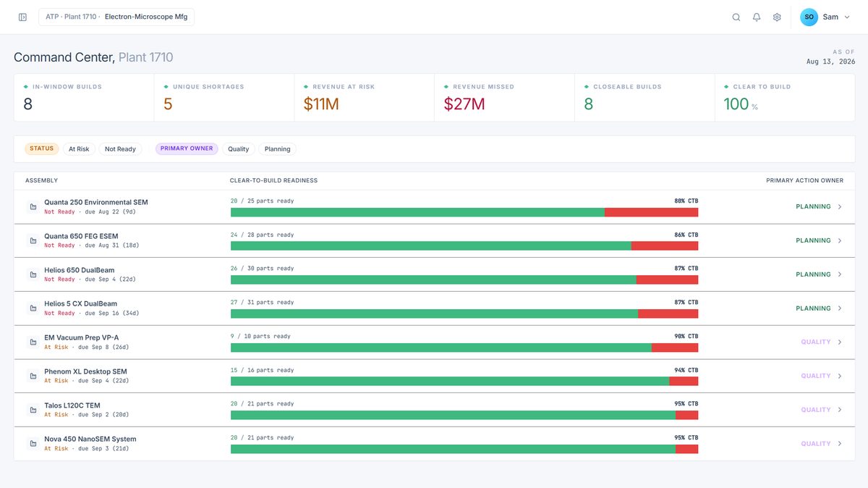Click folder icon for Quanta 250 Environmental SEM
868x488 pixels.
[x=33, y=207]
